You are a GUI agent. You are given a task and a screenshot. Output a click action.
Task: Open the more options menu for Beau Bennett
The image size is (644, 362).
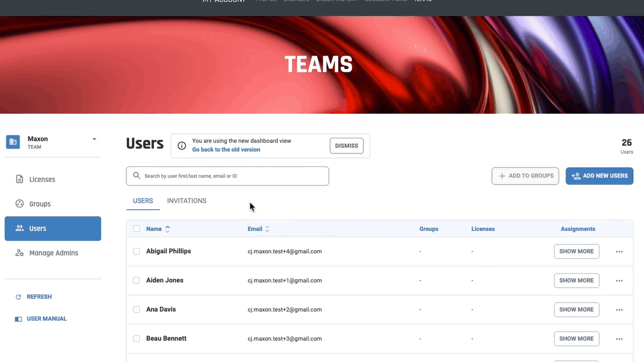619,339
